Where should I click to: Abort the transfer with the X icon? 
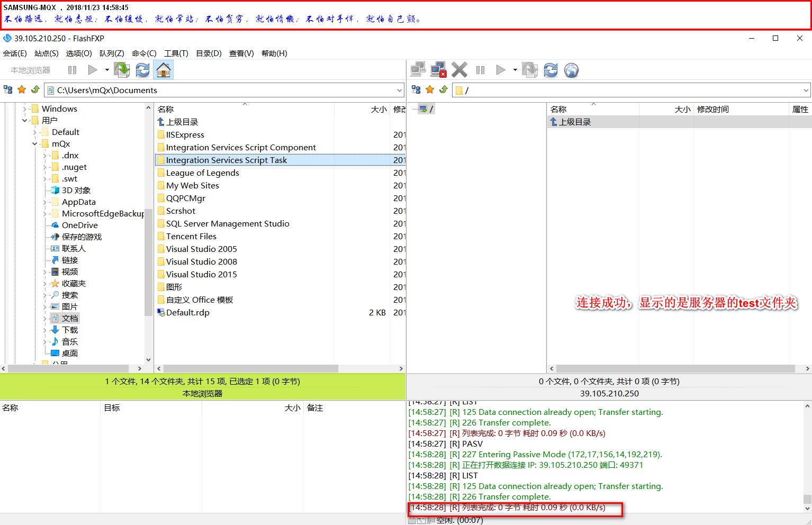(x=459, y=69)
